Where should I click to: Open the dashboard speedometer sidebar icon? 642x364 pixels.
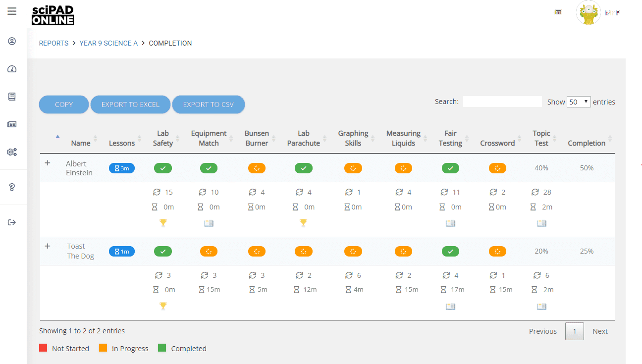click(x=12, y=69)
